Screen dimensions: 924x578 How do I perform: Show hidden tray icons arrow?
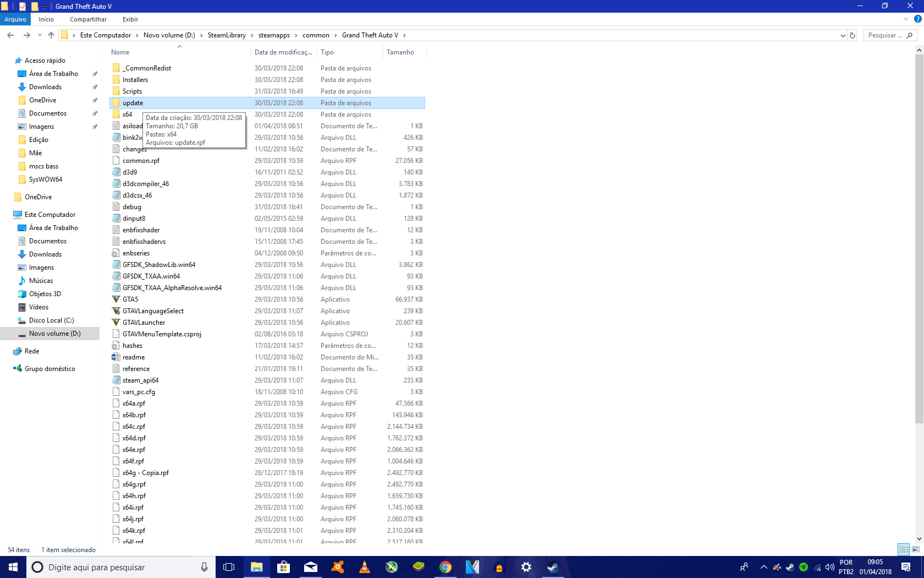point(763,567)
